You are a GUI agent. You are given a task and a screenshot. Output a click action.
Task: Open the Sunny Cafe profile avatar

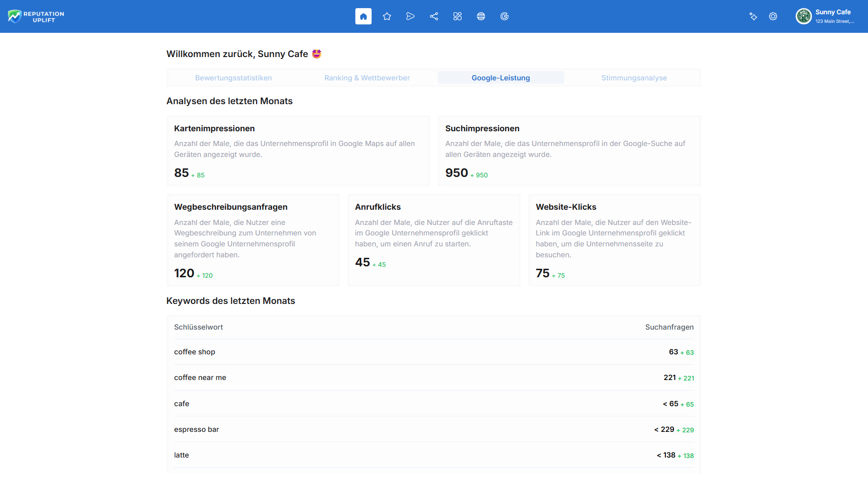tap(803, 16)
